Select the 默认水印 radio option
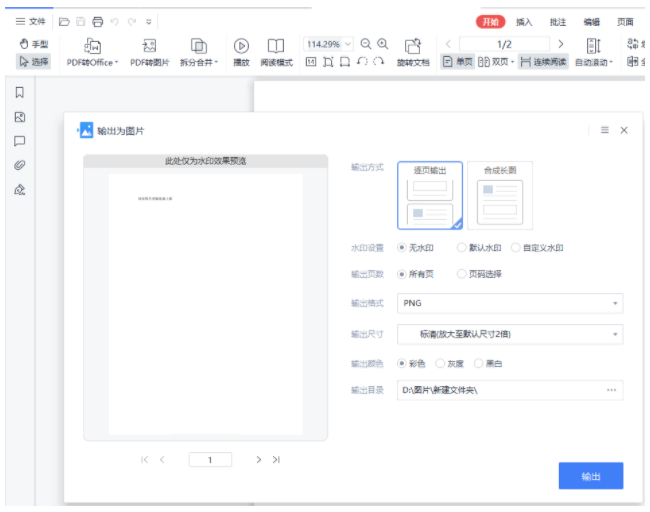 pyautogui.click(x=461, y=247)
